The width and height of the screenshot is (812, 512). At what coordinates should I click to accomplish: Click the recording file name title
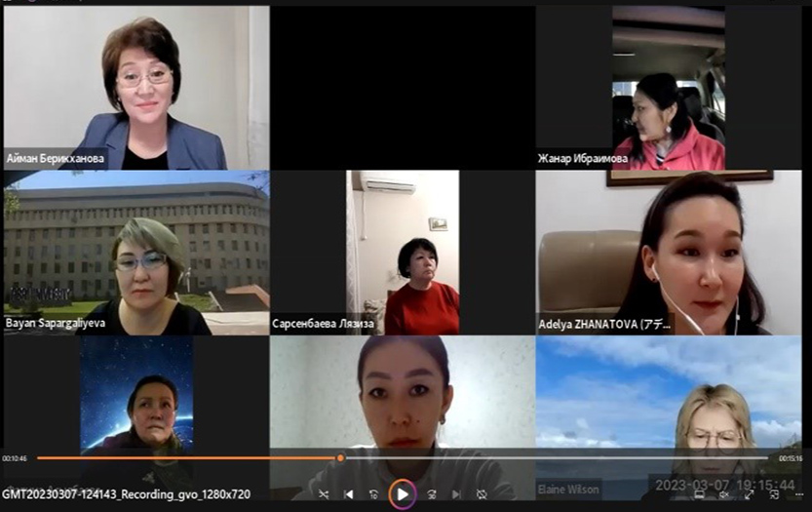tap(127, 494)
